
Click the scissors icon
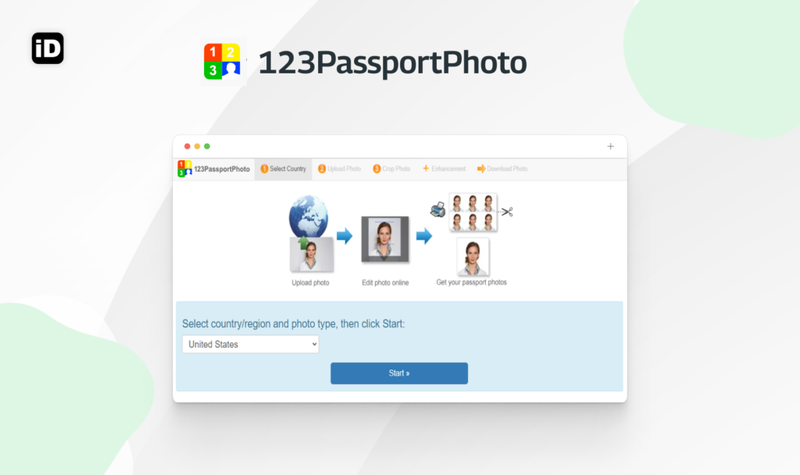[507, 212]
